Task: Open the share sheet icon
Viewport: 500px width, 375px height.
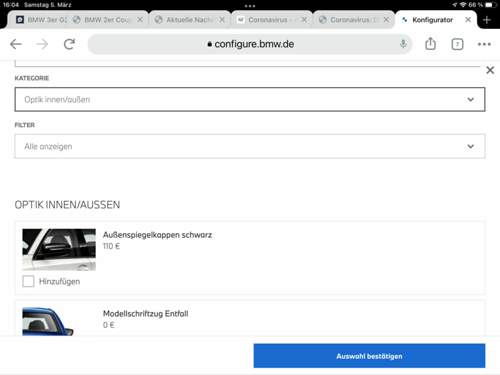Action: tap(430, 44)
